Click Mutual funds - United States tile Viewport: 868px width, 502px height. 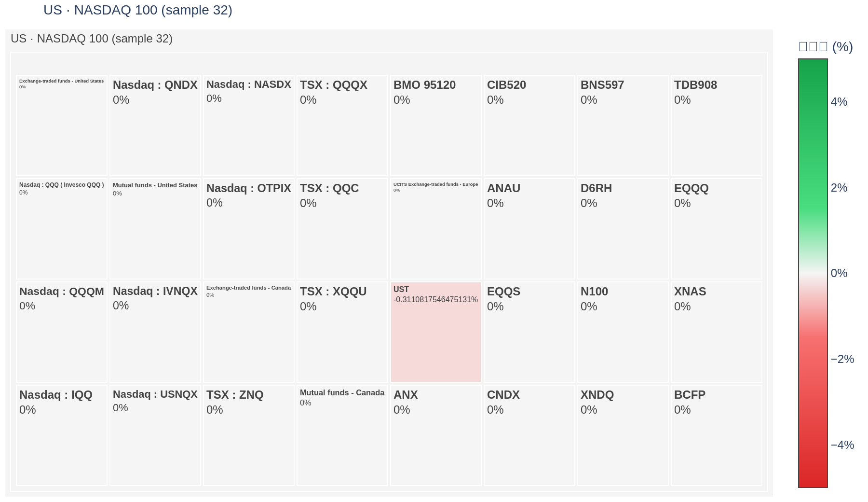[x=155, y=229]
